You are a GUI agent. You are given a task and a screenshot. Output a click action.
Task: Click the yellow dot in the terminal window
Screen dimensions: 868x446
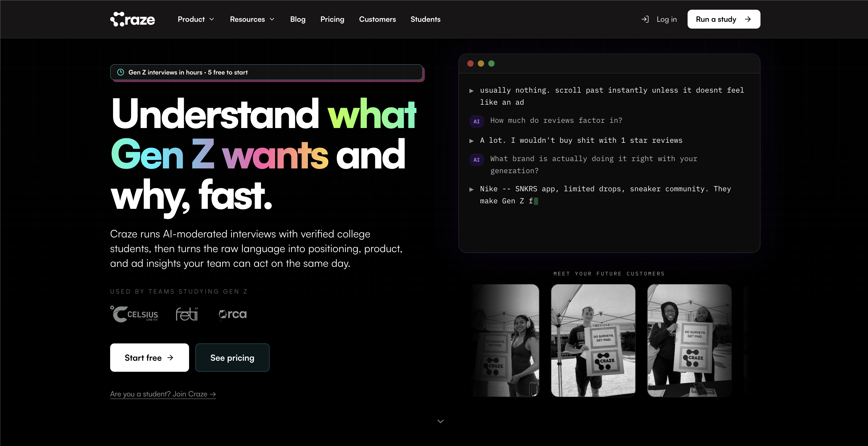[481, 63]
